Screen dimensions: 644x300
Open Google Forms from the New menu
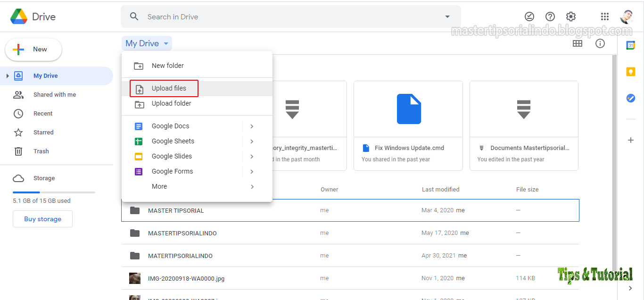(x=172, y=171)
